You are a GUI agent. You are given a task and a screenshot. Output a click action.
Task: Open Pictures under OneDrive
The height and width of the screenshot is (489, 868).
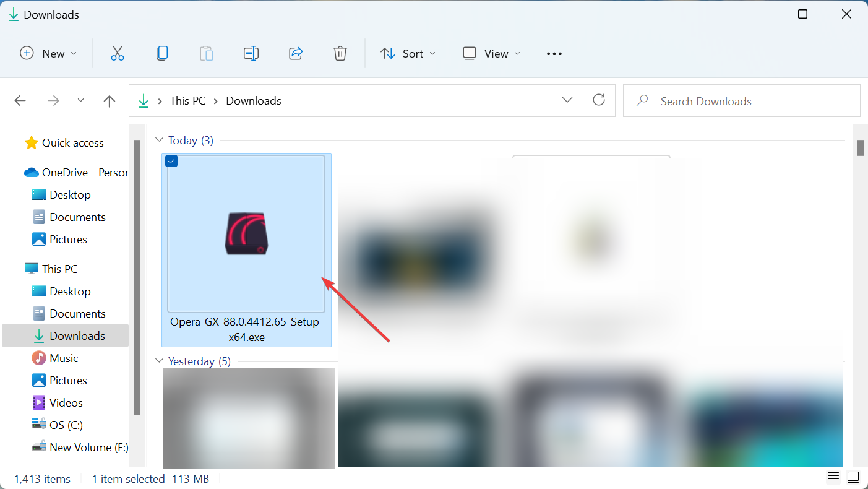[x=69, y=240]
